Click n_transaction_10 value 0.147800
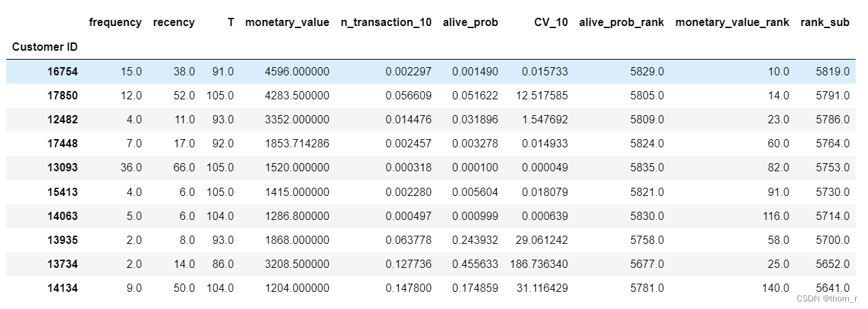This screenshot has height=309, width=868. coord(409,288)
